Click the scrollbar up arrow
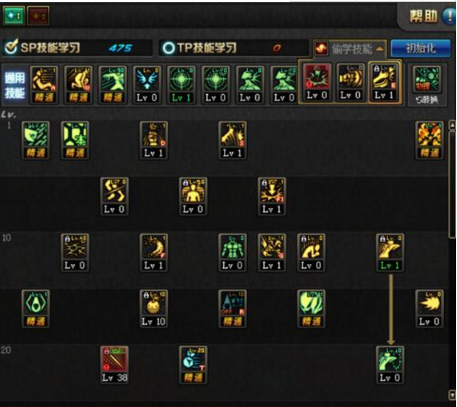Image resolution: width=457 pixels, height=407 pixels. [x=452, y=125]
